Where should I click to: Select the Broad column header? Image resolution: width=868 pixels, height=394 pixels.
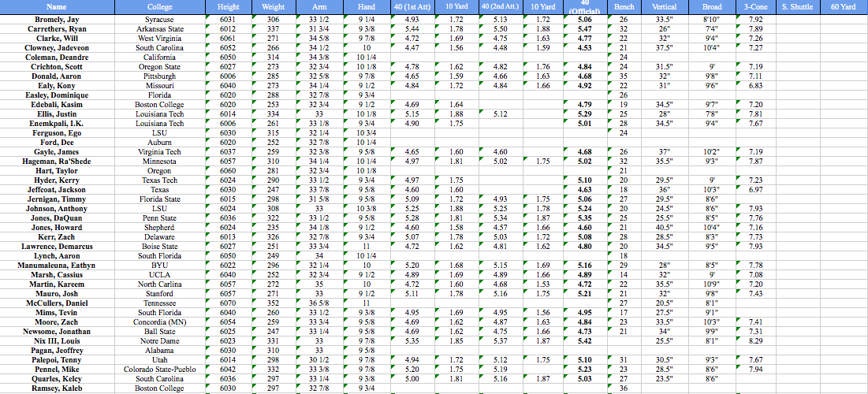pos(711,7)
